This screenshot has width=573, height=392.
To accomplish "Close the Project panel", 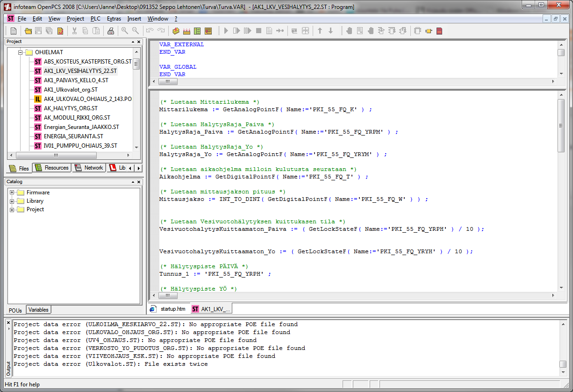I will pyautogui.click(x=139, y=42).
